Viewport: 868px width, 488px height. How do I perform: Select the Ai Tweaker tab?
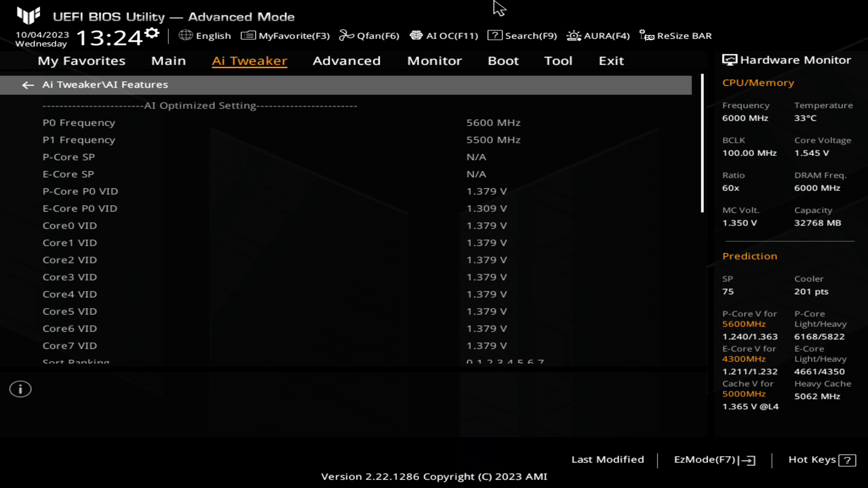click(249, 60)
